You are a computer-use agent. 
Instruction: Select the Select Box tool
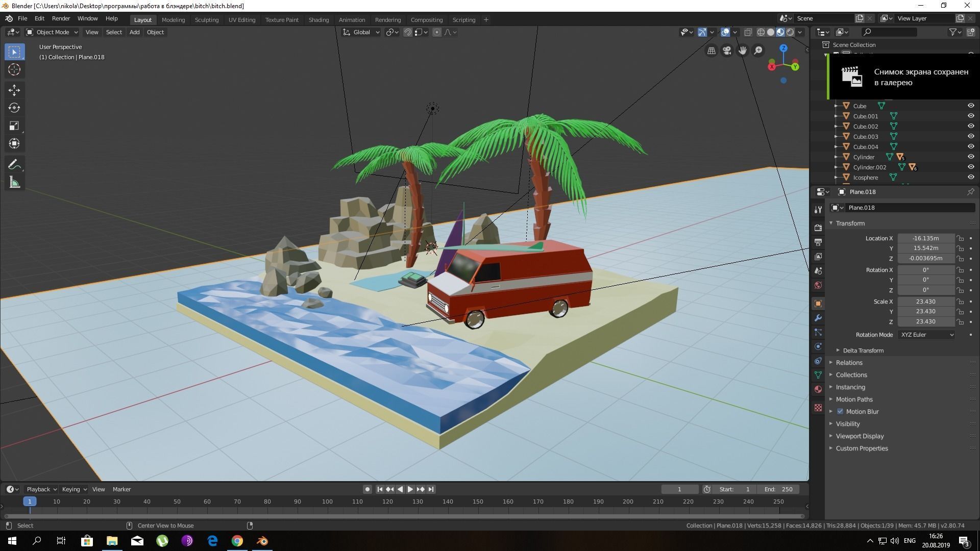(14, 52)
